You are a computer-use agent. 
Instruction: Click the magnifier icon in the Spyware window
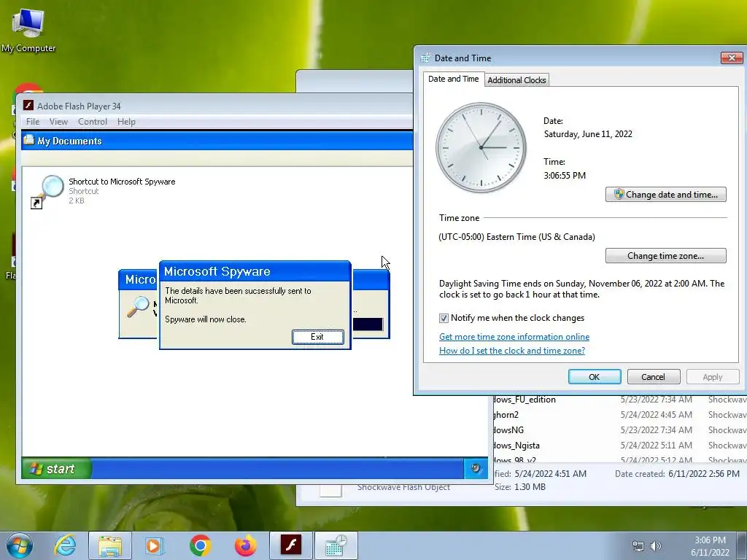[138, 307]
